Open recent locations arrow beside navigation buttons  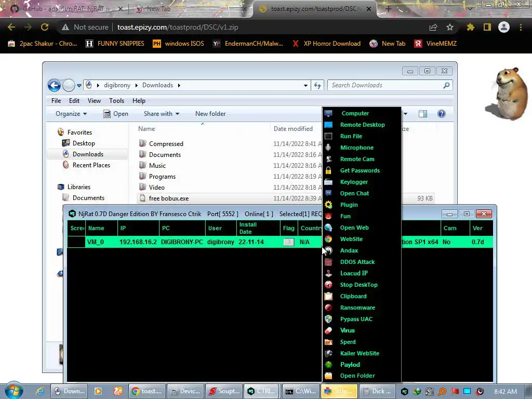[x=79, y=86]
